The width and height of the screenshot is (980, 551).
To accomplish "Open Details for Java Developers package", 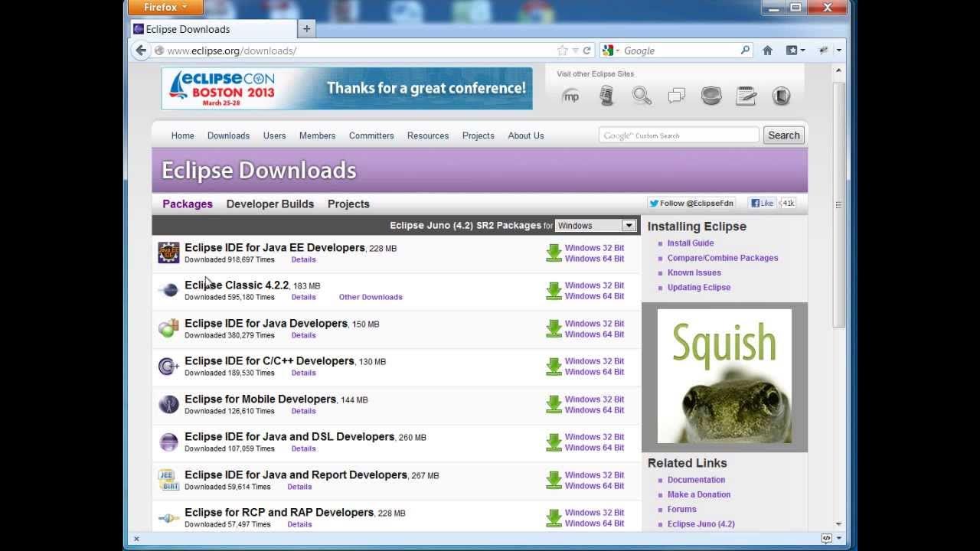I will point(303,335).
